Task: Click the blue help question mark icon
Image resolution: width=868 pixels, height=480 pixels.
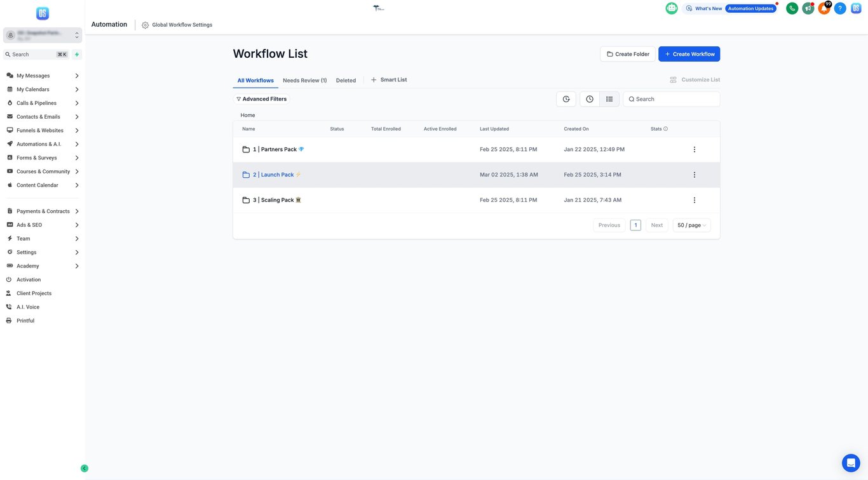Action: click(x=840, y=8)
